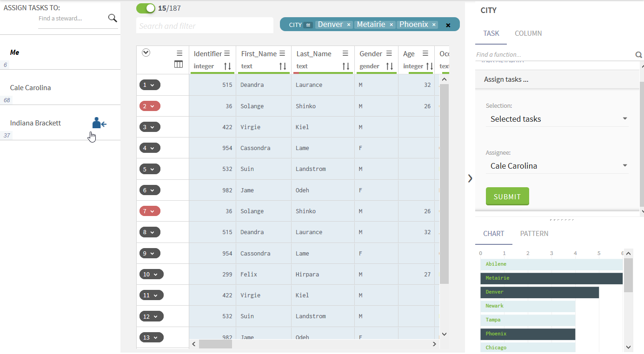
Task: Click the table scroll up arrow
Action: (444, 79)
